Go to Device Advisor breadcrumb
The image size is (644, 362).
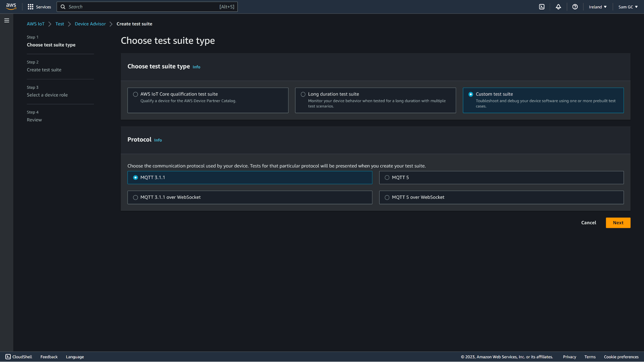click(x=90, y=24)
